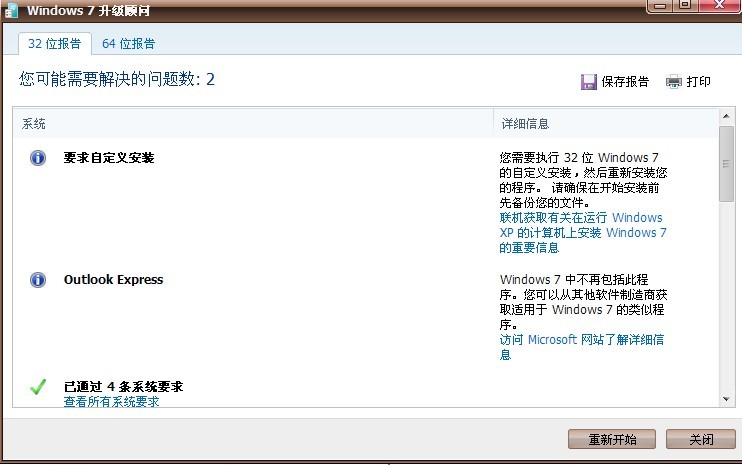Open the 访问 Microsoft 网站了解详细信息 link

(x=582, y=347)
